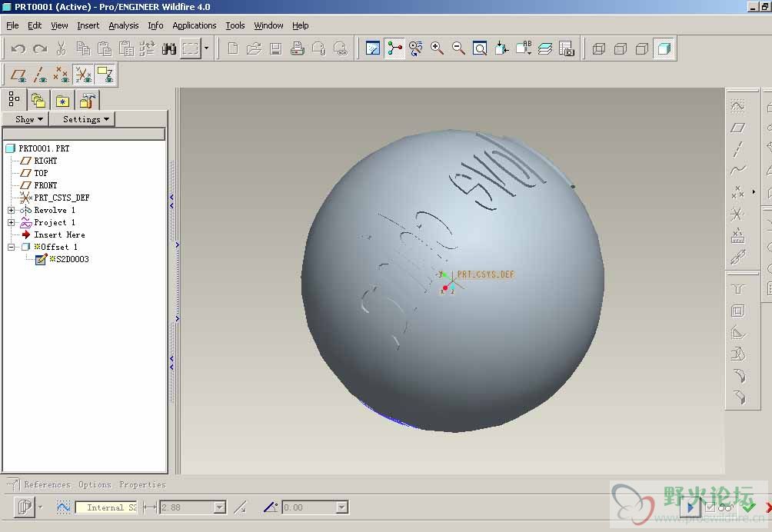
Task: Switch to the Model Tree navigator tab
Action: tap(15, 100)
